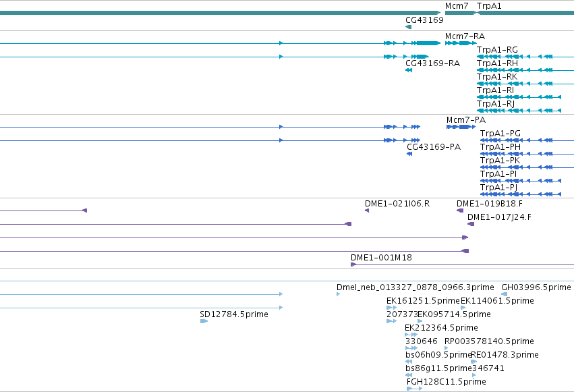Viewport: 574px width, 392px height.
Task: Click the GH03996.5prime EST label
Action: click(536, 287)
